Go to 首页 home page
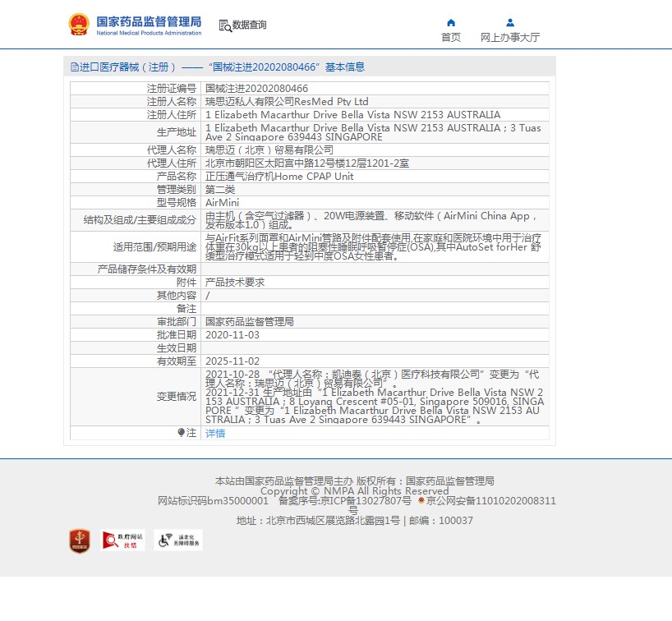The width and height of the screenshot is (672, 621). 451,38
